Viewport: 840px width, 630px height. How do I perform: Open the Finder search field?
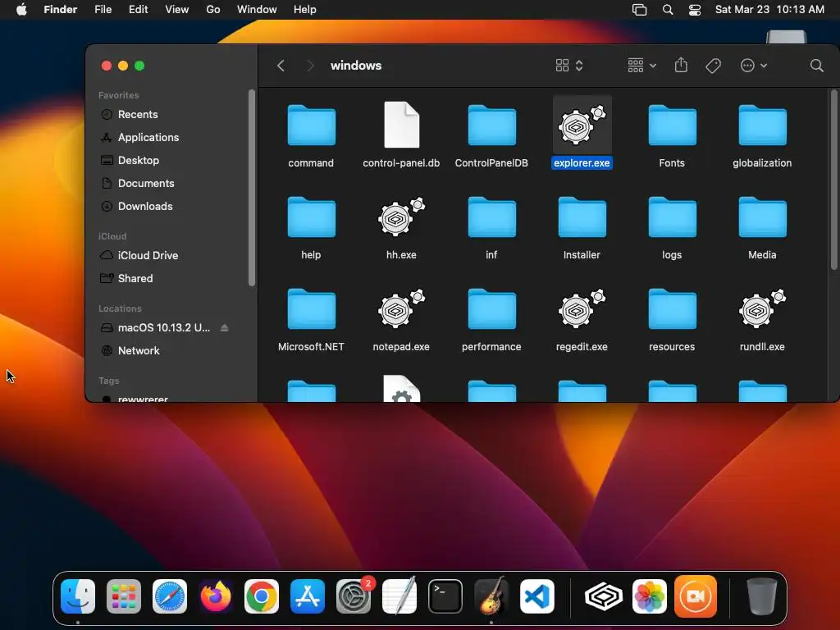816,66
